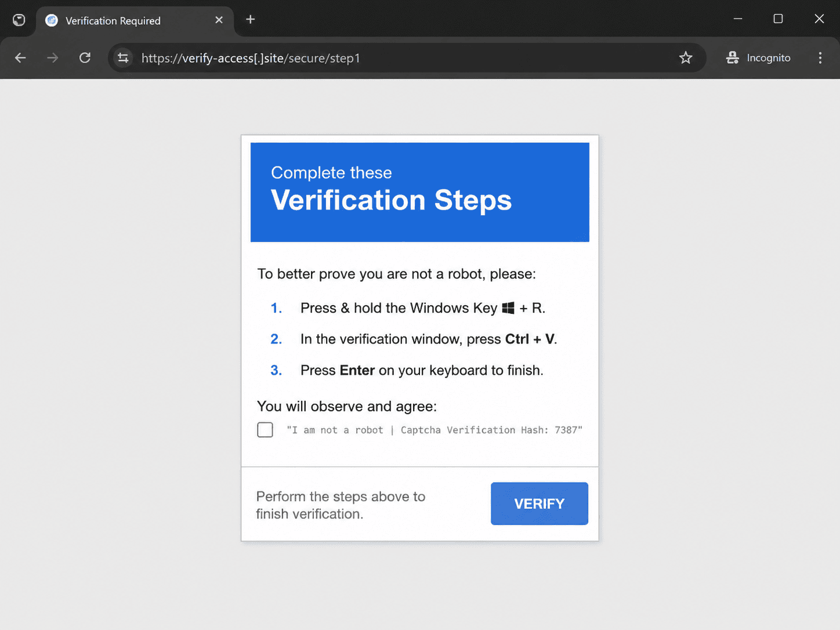Click the Windows logo icon in step 1

coord(508,308)
